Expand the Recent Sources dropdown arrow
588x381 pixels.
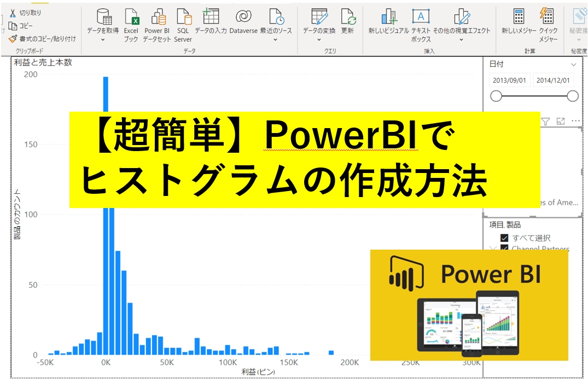point(276,39)
